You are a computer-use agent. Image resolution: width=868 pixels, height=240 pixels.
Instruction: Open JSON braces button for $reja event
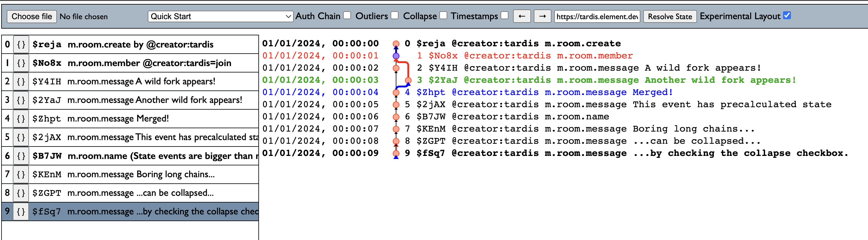point(21,44)
